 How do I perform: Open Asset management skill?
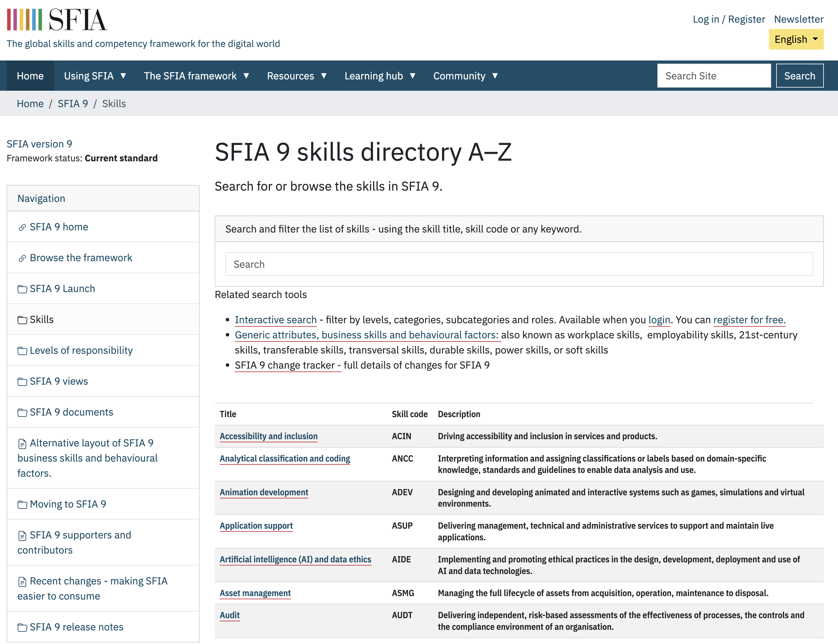tap(255, 593)
